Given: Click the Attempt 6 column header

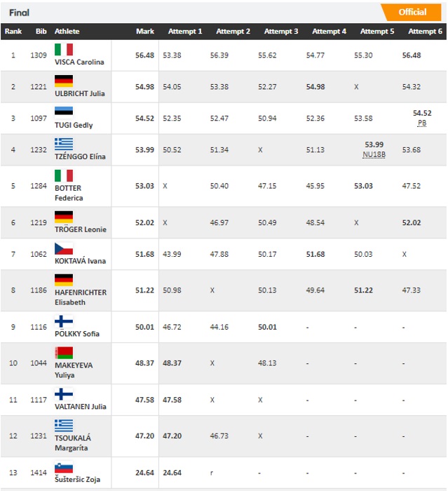Looking at the screenshot, I should [x=425, y=32].
